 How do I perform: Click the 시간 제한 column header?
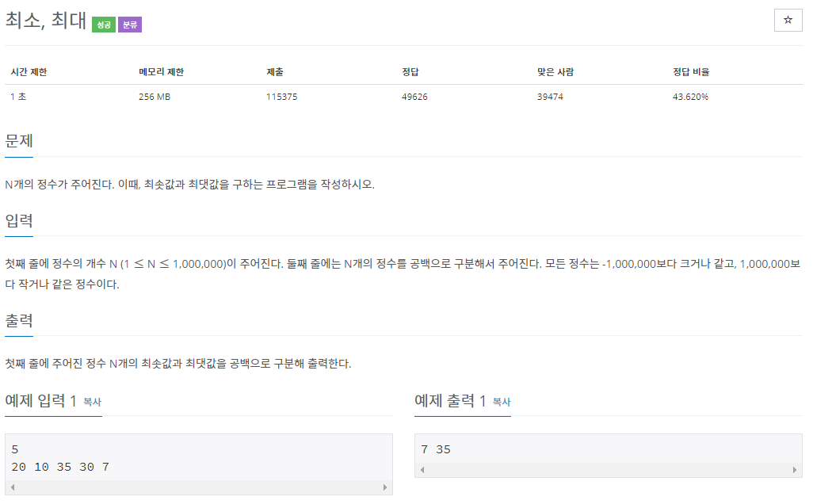point(29,72)
